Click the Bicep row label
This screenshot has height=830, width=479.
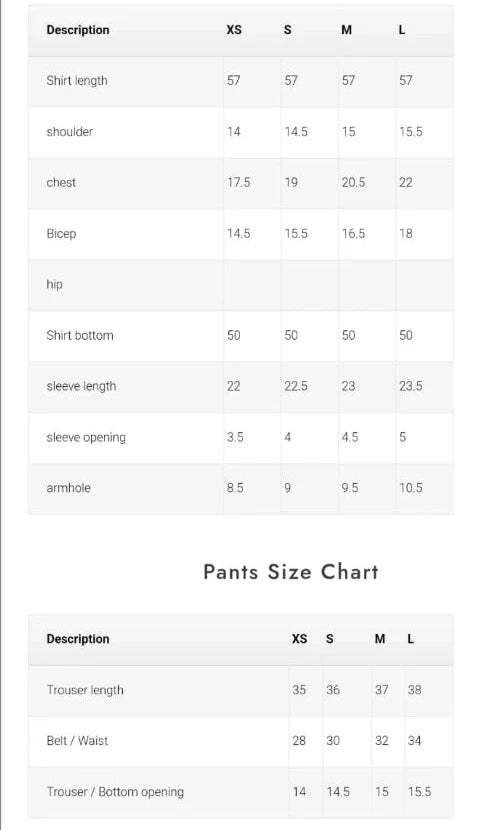click(61, 233)
